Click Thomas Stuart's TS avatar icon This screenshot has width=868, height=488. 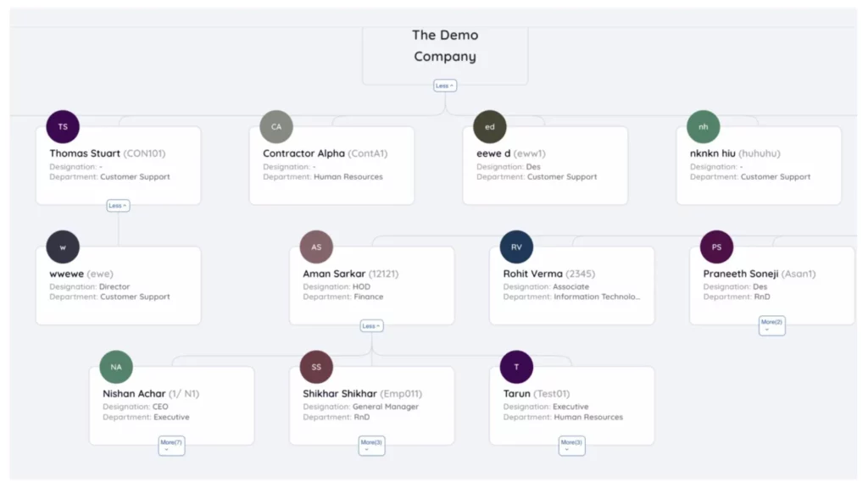coord(63,127)
